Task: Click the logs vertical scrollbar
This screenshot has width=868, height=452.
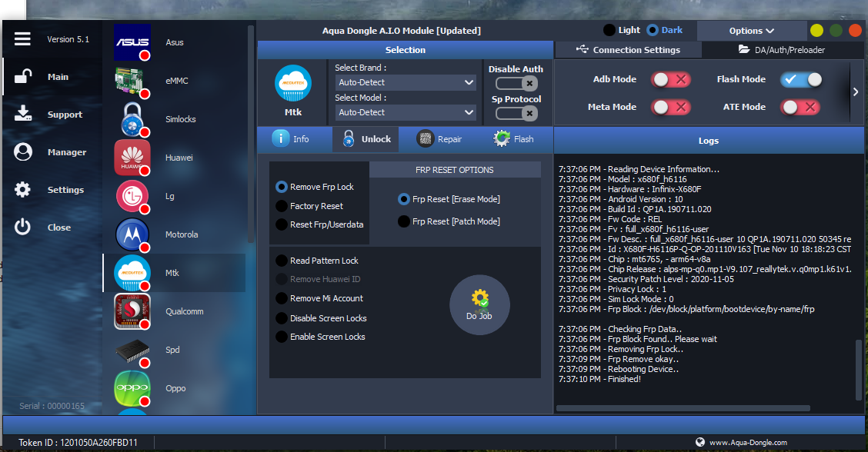Action: point(859,369)
